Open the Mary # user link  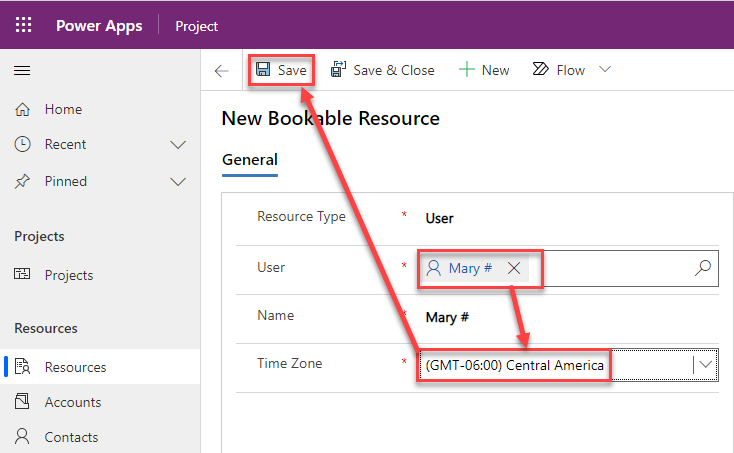point(469,268)
